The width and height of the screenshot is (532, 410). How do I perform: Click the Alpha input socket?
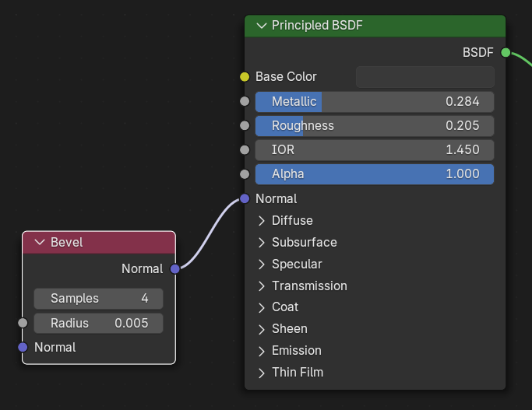(245, 174)
